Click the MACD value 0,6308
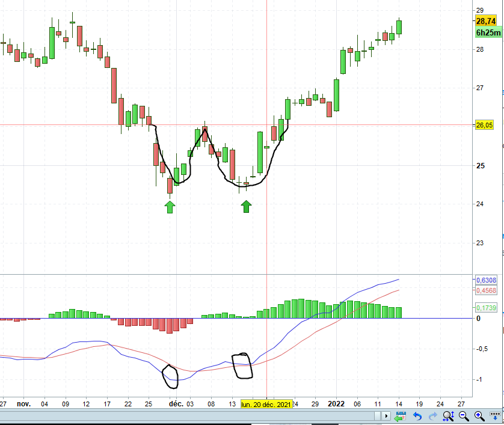504x425 pixels. tap(486, 280)
